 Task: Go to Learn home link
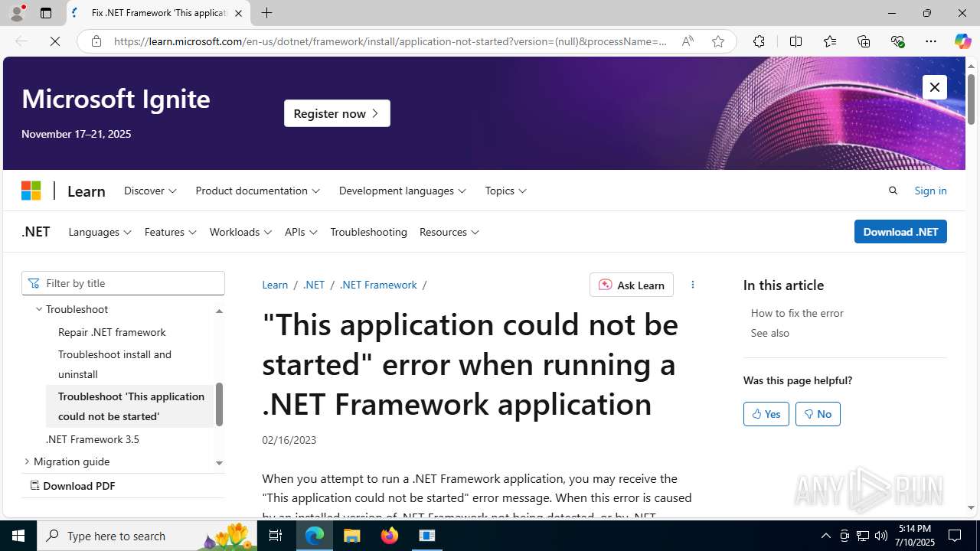[87, 191]
